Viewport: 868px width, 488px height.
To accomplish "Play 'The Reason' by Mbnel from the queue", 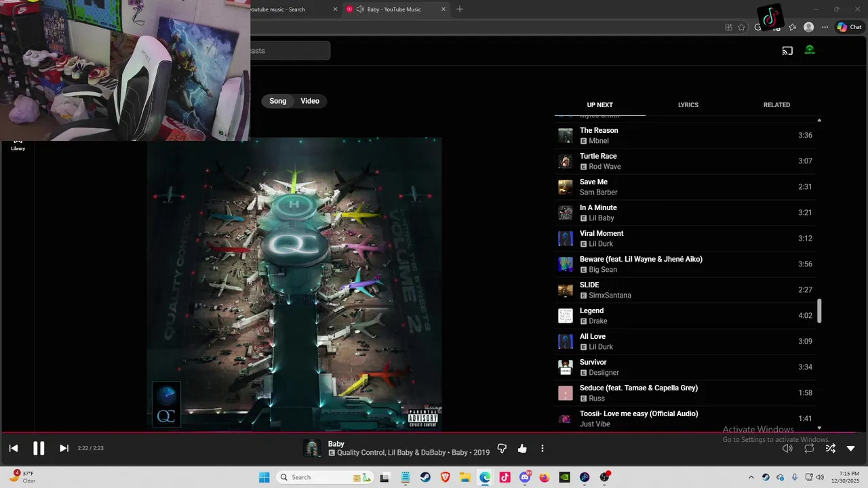I will (x=685, y=136).
